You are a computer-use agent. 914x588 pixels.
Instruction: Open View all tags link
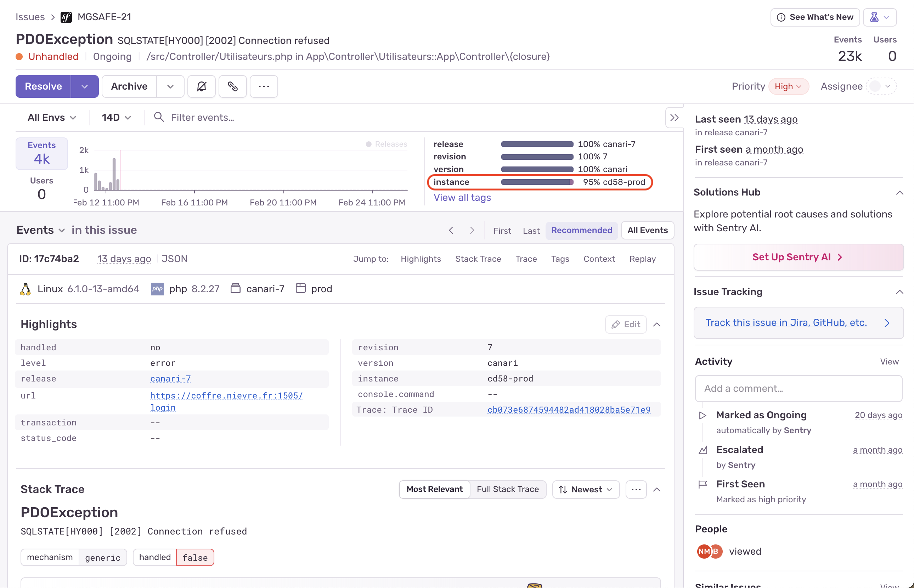tap(462, 197)
